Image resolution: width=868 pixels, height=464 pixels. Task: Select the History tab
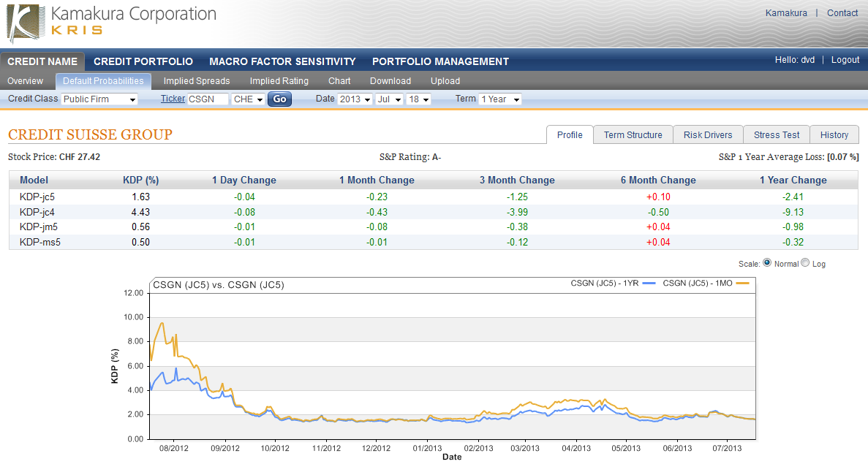click(834, 134)
